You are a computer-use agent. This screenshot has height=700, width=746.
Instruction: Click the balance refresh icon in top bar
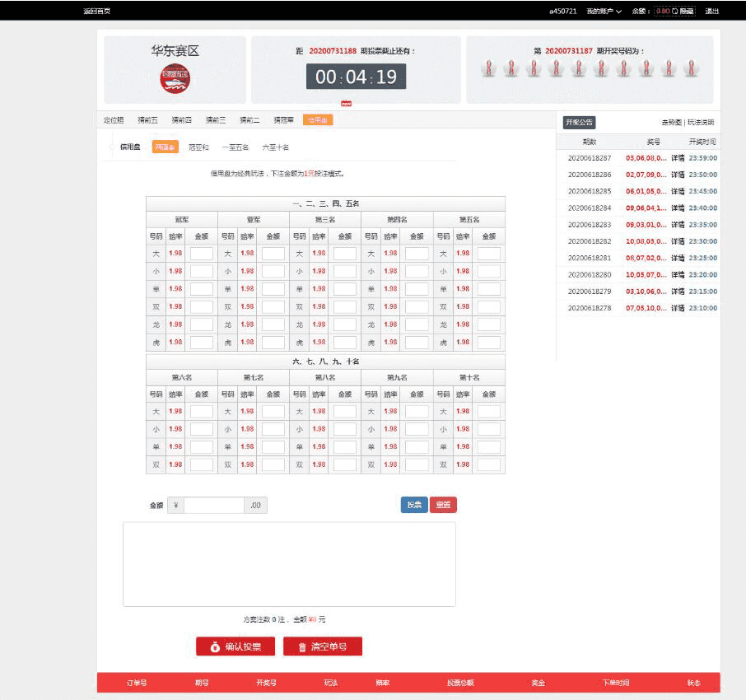click(674, 11)
